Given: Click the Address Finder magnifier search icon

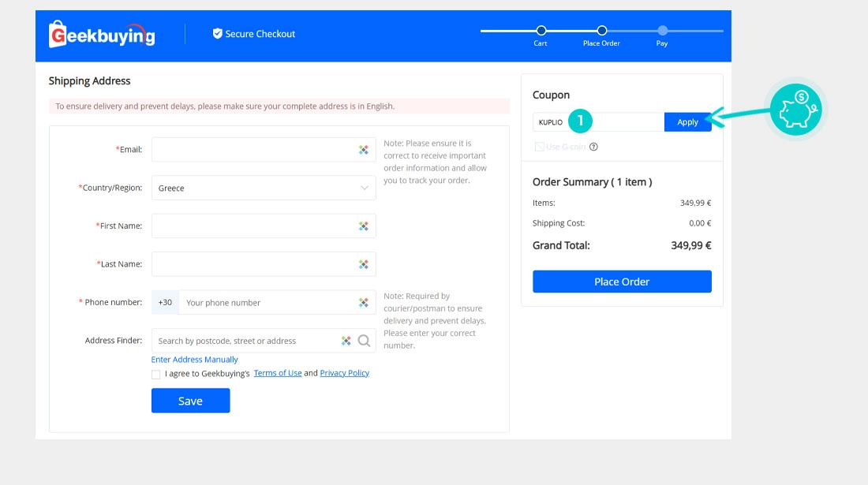Looking at the screenshot, I should (x=364, y=341).
